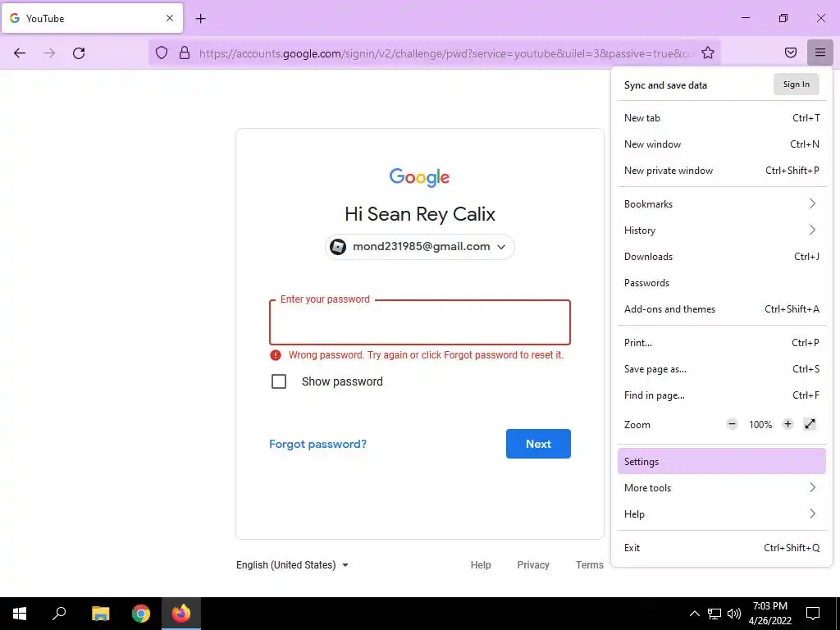The image size is (840, 630).
Task: Select the address bar URL
Action: click(445, 53)
